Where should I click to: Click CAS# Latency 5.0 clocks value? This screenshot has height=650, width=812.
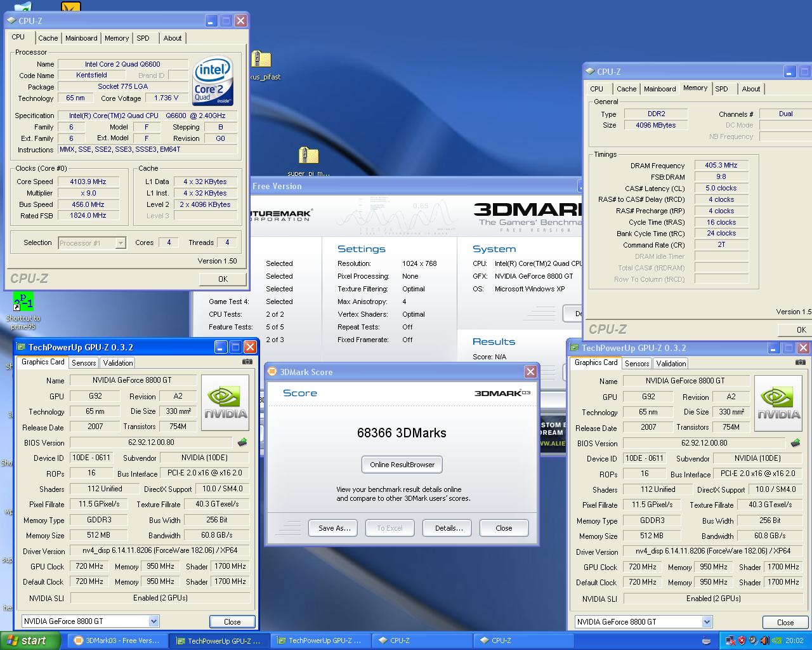pyautogui.click(x=721, y=188)
